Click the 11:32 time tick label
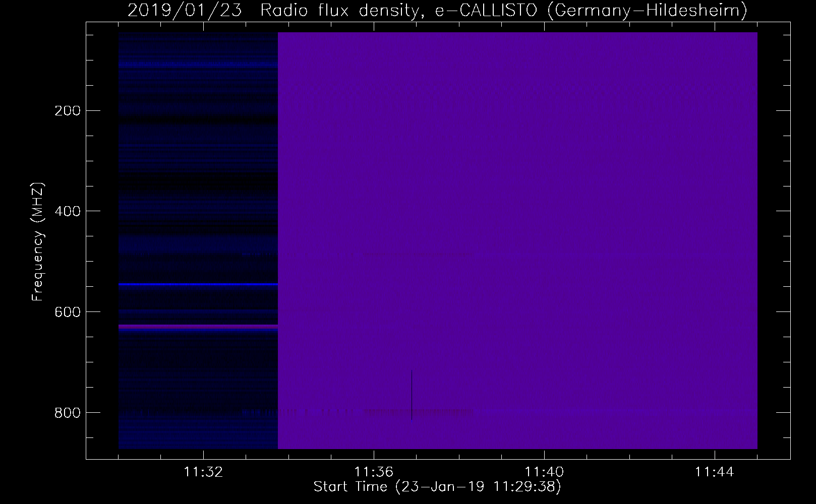Image resolution: width=816 pixels, height=504 pixels. click(203, 472)
